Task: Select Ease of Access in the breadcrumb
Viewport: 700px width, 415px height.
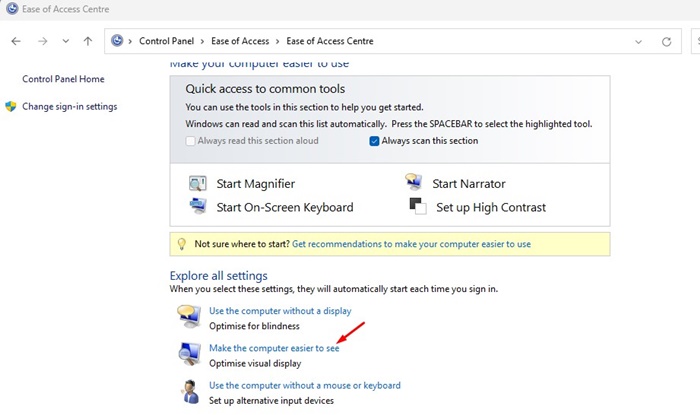Action: coord(240,41)
